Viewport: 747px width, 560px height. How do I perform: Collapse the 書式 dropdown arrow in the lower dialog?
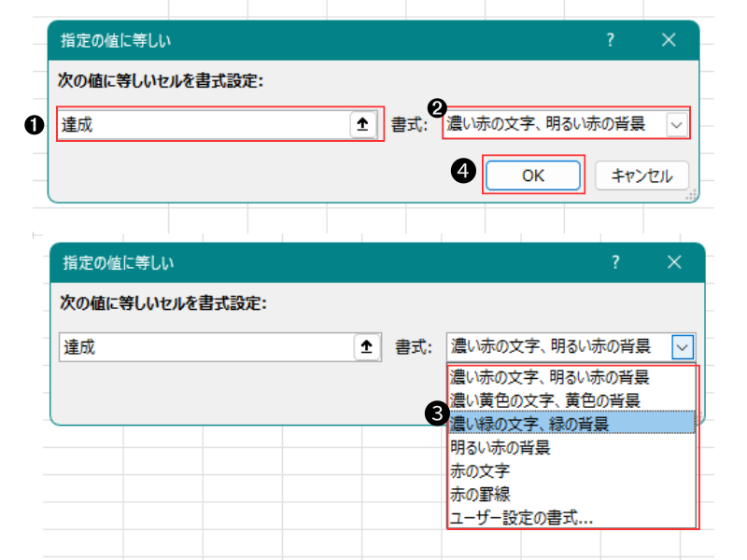[x=683, y=346]
